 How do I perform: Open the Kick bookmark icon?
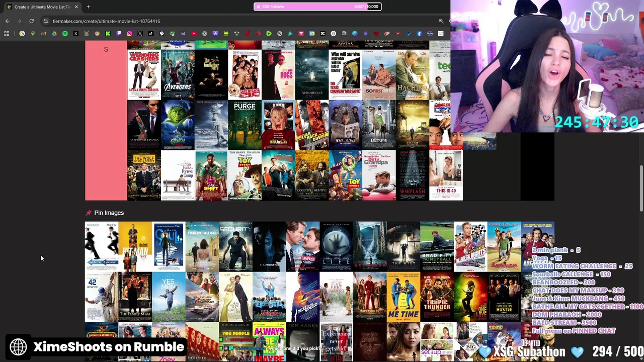[108, 34]
